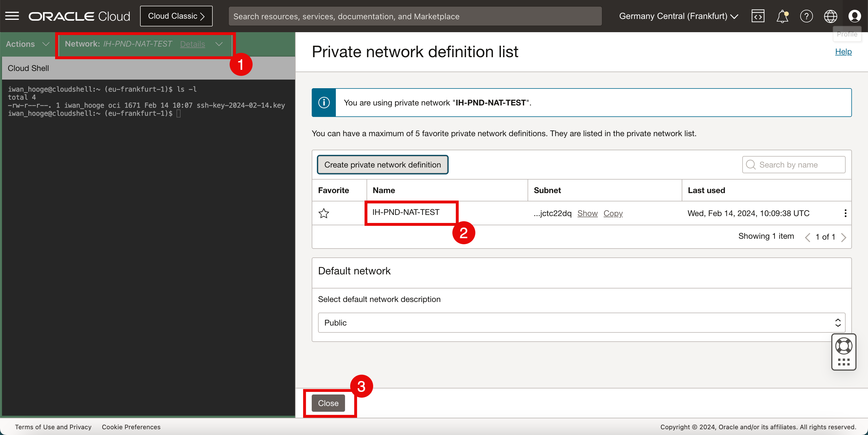This screenshot has height=435, width=868.
Task: Open row actions menu for IH-PND-NAT-TEST
Action: tap(845, 213)
